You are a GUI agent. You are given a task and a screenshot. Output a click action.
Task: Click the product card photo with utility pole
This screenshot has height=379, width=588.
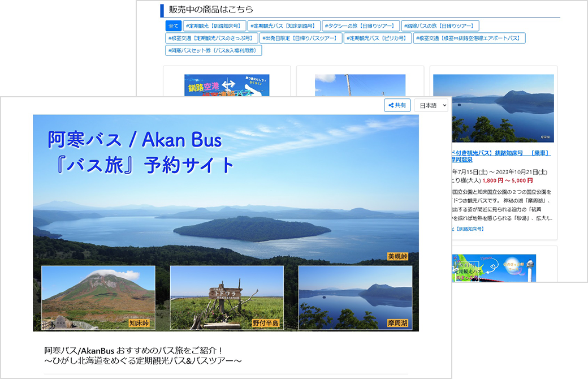360,85
